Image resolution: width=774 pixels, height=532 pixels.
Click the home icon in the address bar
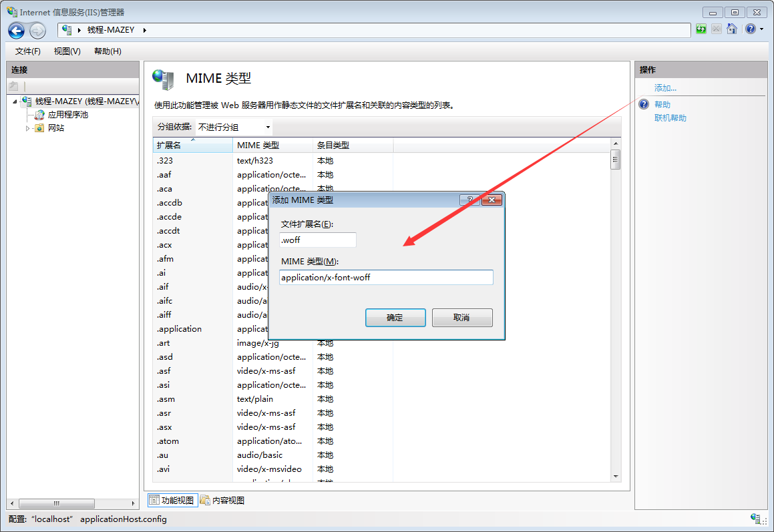[732, 29]
